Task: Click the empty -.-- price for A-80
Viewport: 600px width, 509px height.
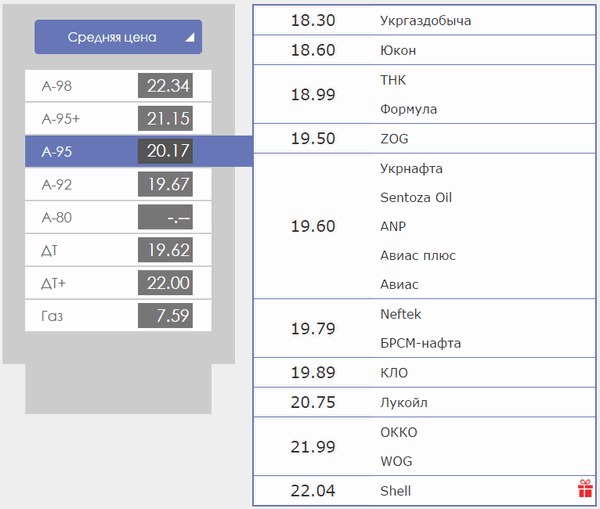Action: pos(165,217)
